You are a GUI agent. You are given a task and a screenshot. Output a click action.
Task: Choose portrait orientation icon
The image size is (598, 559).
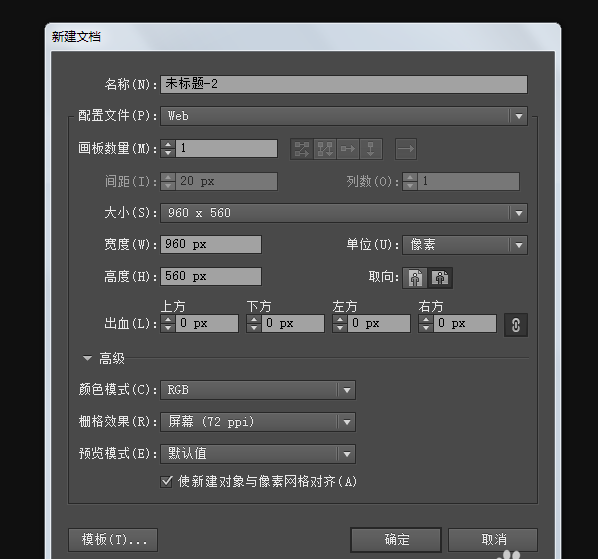coord(415,278)
